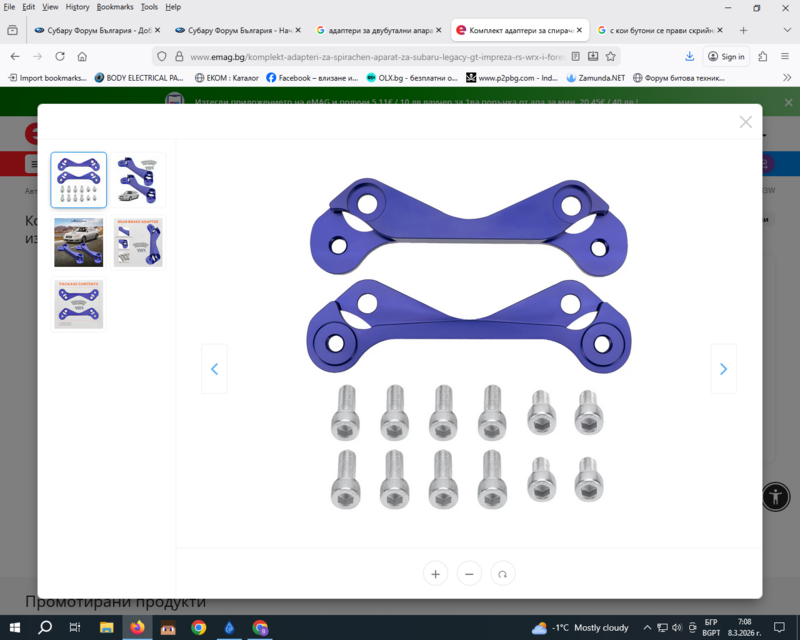Open the Firefox View tab icon
This screenshot has width=800, height=640.
(x=12, y=31)
